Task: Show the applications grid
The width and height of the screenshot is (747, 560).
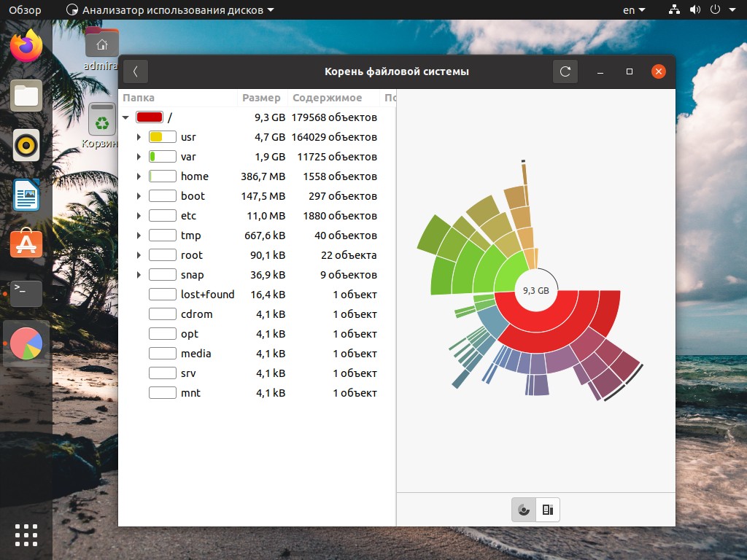Action: pos(26,535)
